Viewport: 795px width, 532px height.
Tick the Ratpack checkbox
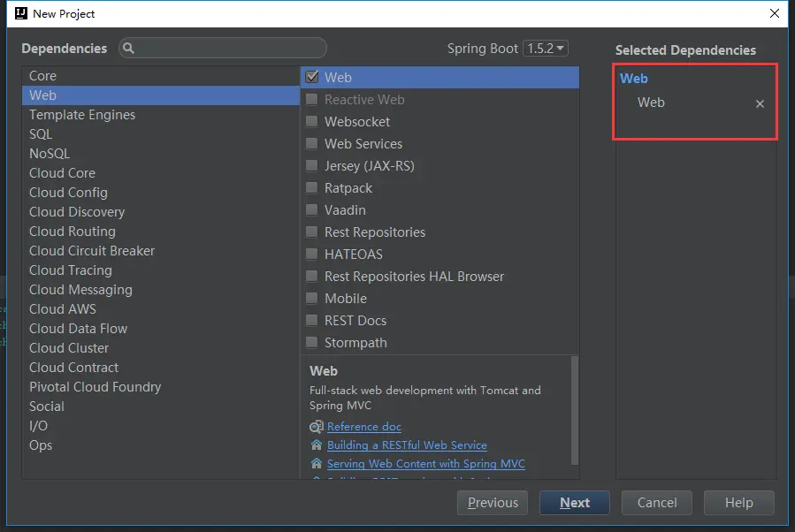point(312,188)
